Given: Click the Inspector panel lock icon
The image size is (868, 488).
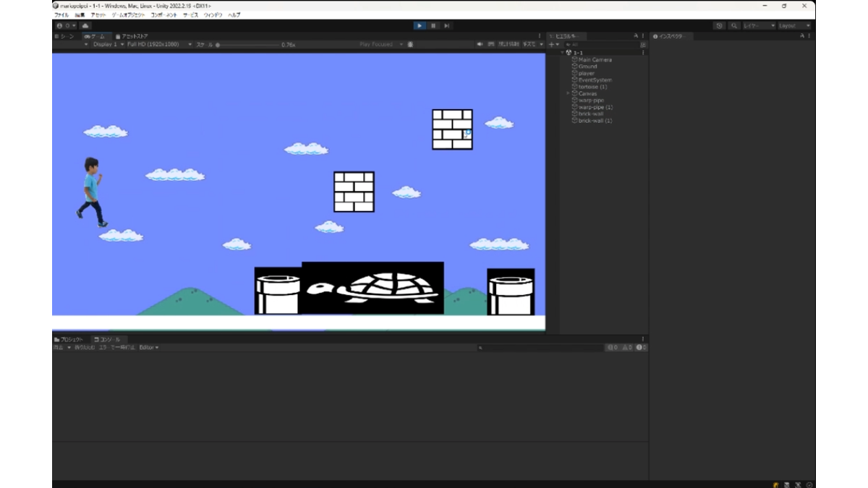Looking at the screenshot, I should tap(802, 35).
